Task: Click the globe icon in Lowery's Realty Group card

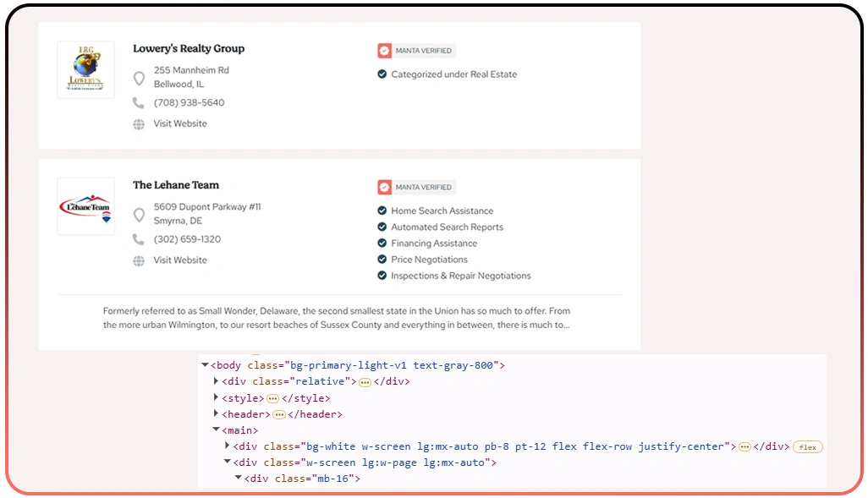Action: click(139, 124)
